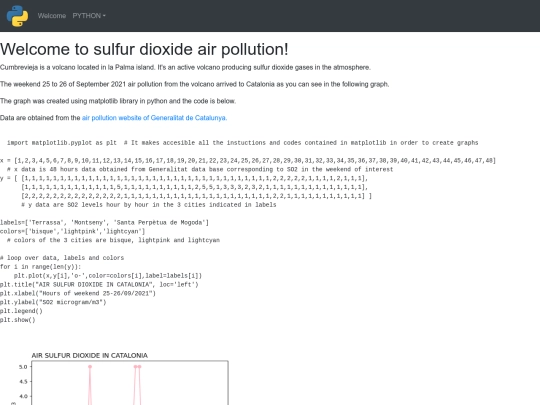Screen dimensions: 540x405
Task: Click the colors=['bisque',...] code line
Action: click(73, 231)
